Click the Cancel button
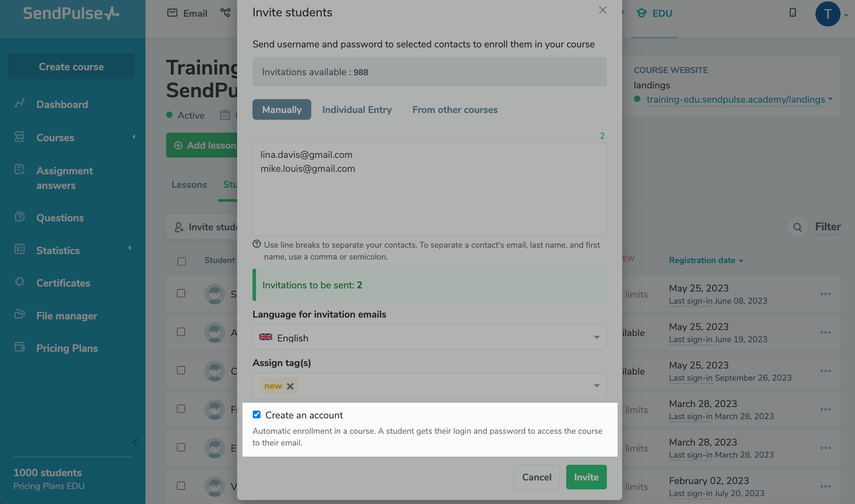Image resolution: width=855 pixels, height=504 pixels. pos(537,477)
